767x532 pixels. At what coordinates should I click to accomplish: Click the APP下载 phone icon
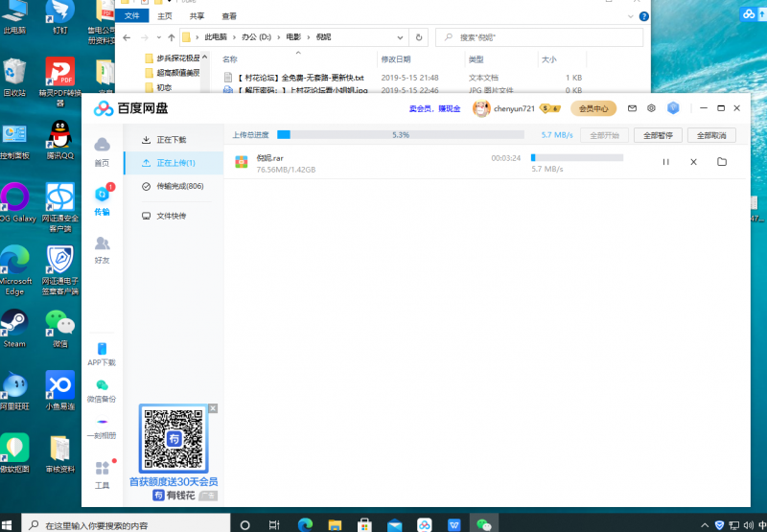[x=102, y=353]
